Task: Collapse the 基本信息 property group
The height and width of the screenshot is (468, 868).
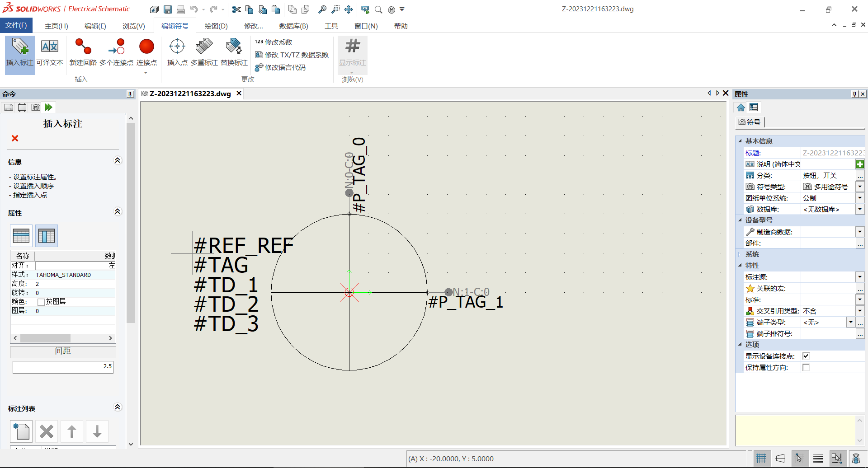Action: coord(740,141)
